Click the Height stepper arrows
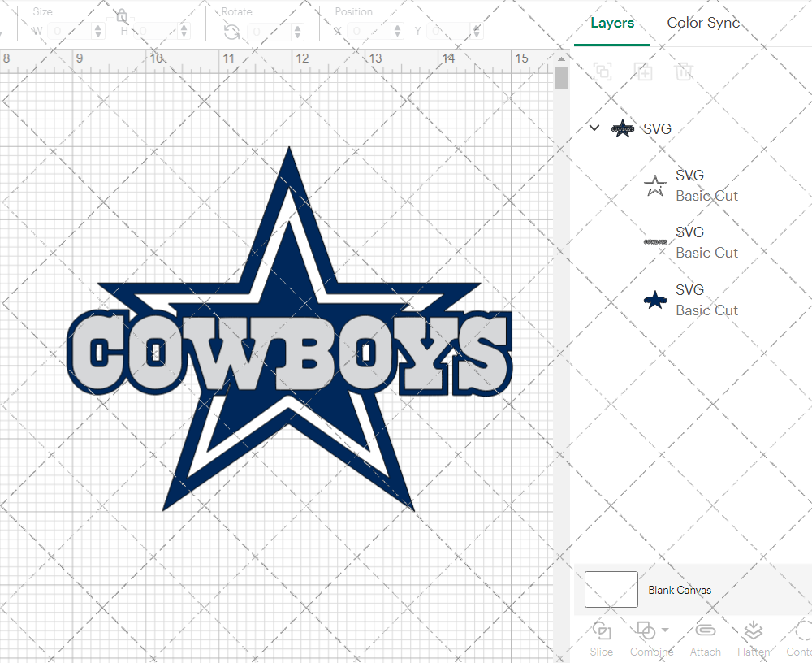The image size is (812, 663). 184,32
